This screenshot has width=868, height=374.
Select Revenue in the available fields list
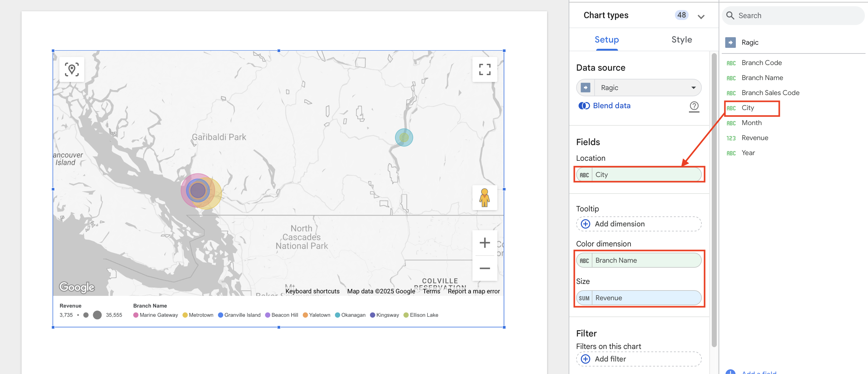tap(755, 138)
